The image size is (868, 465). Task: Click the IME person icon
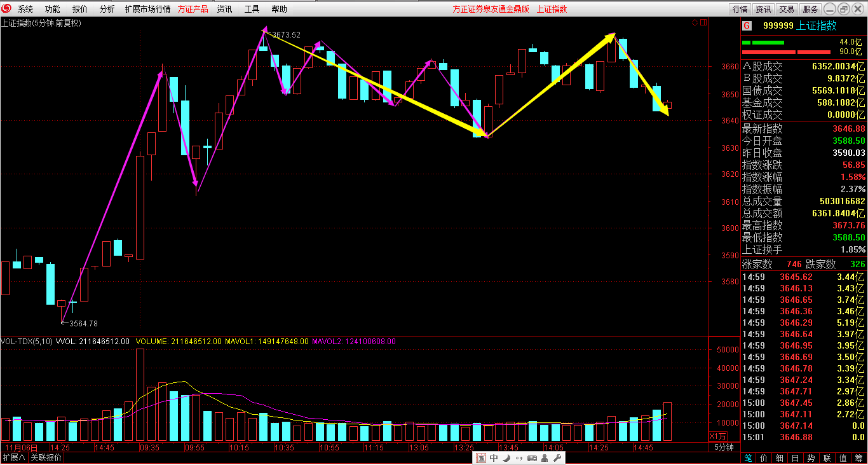[545, 458]
